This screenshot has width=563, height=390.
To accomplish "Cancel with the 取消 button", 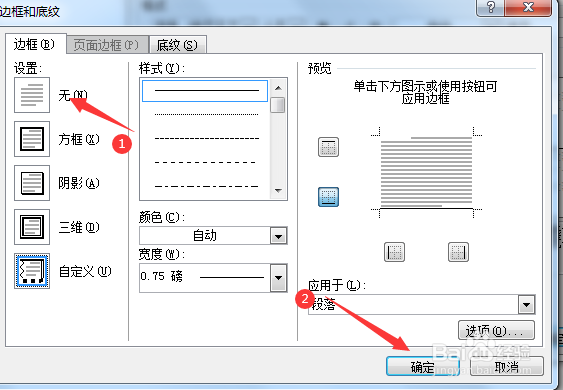I will tap(506, 366).
